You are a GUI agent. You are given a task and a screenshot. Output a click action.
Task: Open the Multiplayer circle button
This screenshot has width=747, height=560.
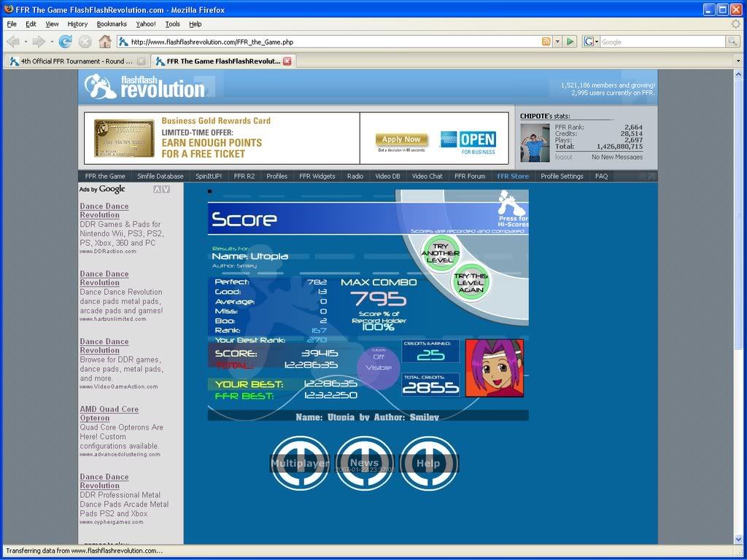pos(300,463)
